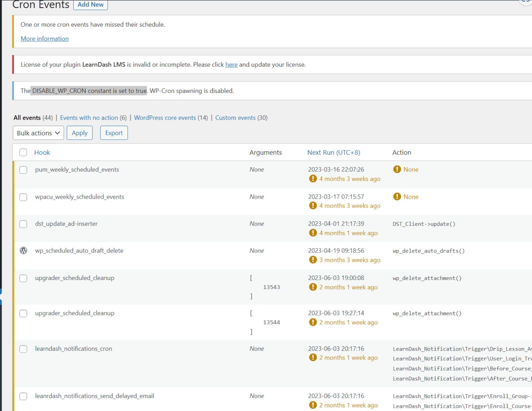The image size is (532, 411).
Task: Click the Action column header
Action: (402, 152)
